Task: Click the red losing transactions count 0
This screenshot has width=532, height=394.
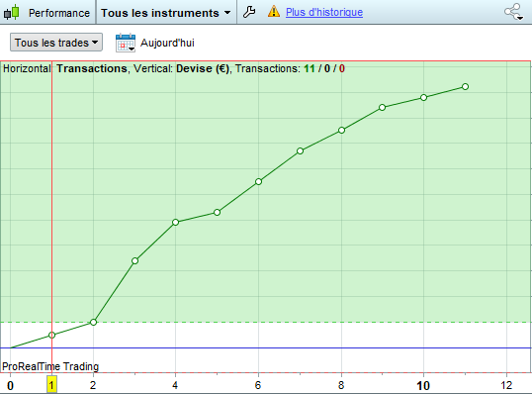Action: tap(342, 68)
